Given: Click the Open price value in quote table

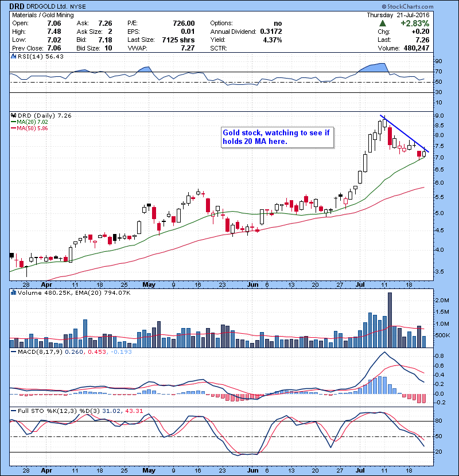Looking at the screenshot, I should point(54,24).
